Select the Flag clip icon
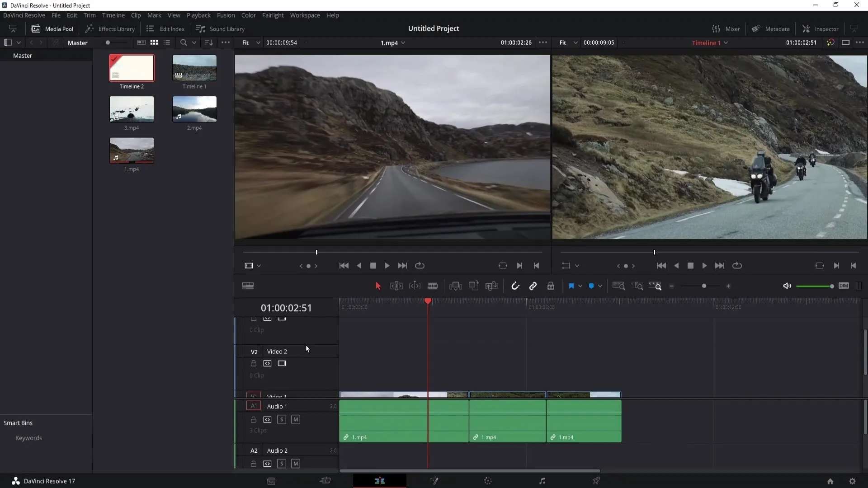 pyautogui.click(x=571, y=286)
